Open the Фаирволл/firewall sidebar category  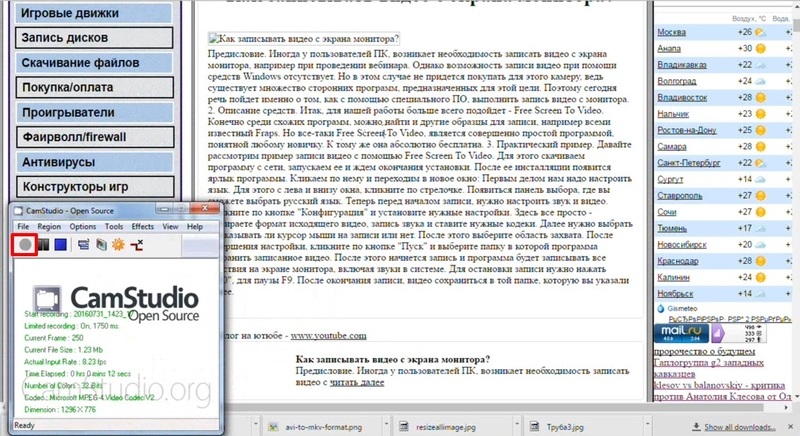[x=95, y=137]
